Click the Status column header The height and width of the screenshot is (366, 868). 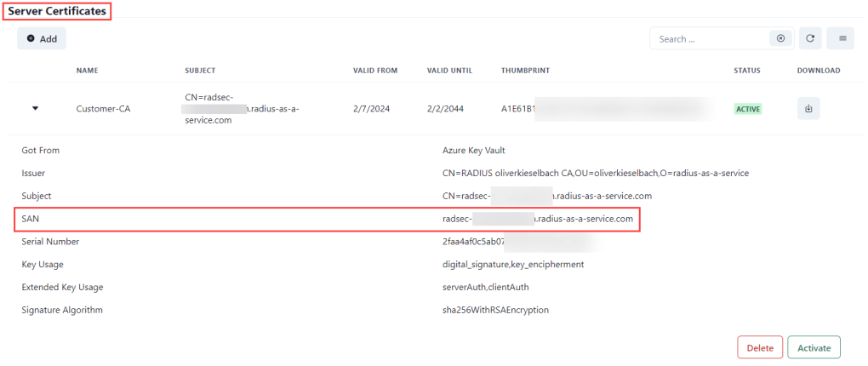tap(747, 71)
